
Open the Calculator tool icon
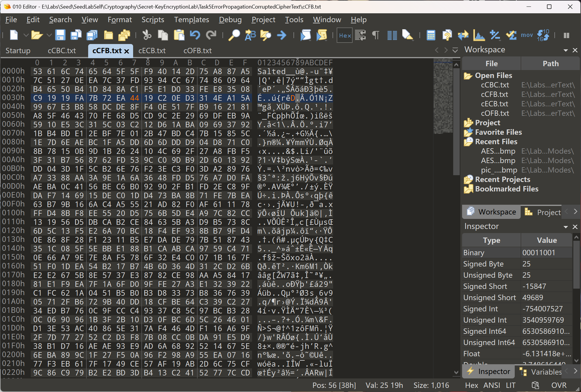click(431, 35)
